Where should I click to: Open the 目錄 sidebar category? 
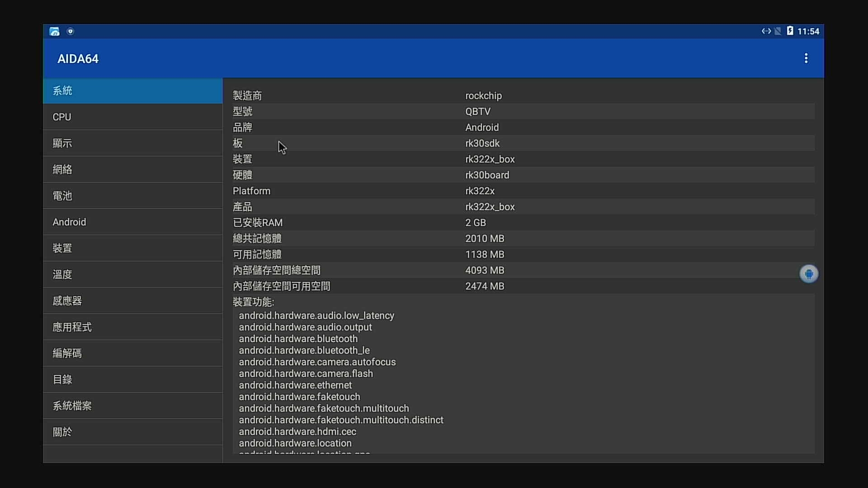coord(133,379)
